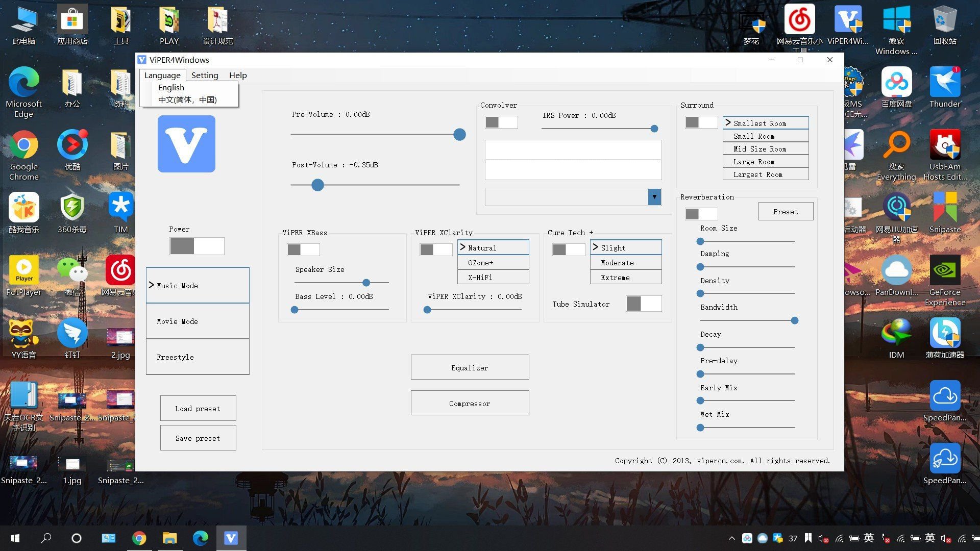This screenshot has height=551, width=980.
Task: Open the 360杀毒 desktop icon
Action: point(72,213)
